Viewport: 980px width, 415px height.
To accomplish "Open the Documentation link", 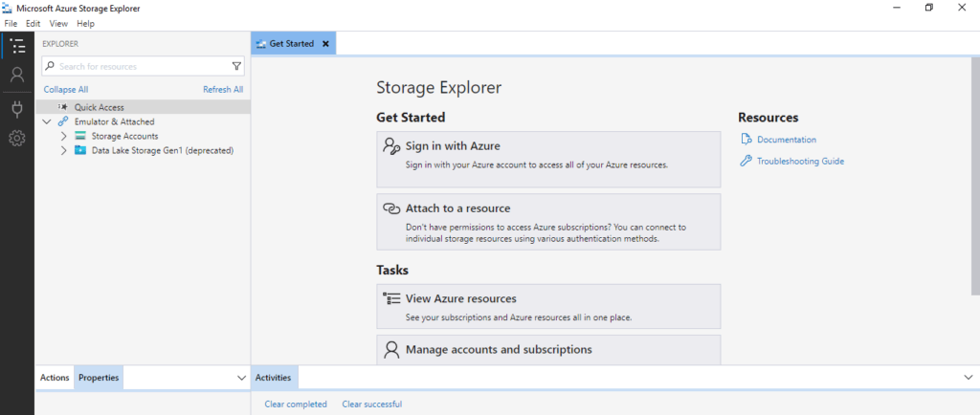I will click(787, 140).
